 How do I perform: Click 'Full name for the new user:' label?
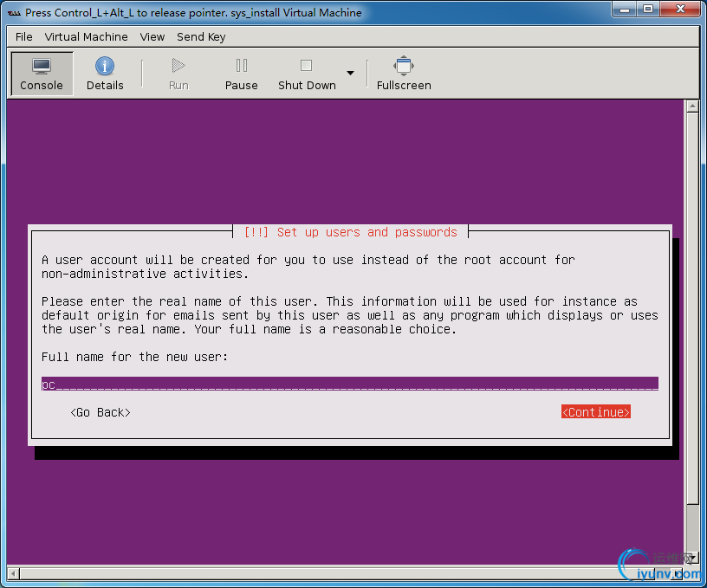coord(134,357)
